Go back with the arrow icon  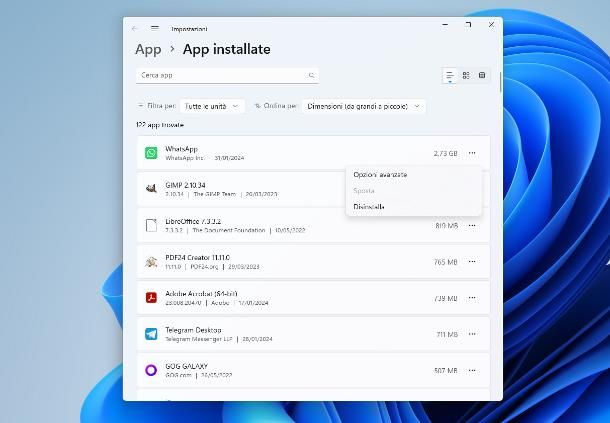click(135, 29)
